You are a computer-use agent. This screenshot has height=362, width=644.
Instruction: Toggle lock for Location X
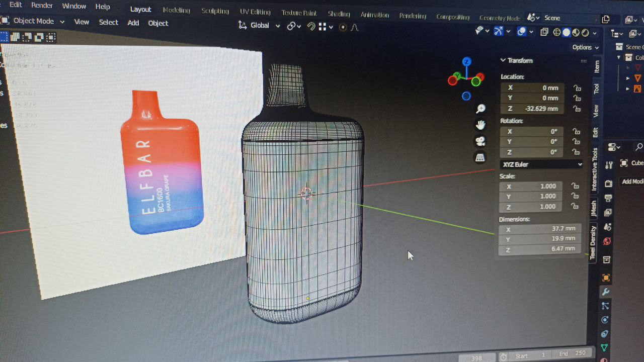577,88
